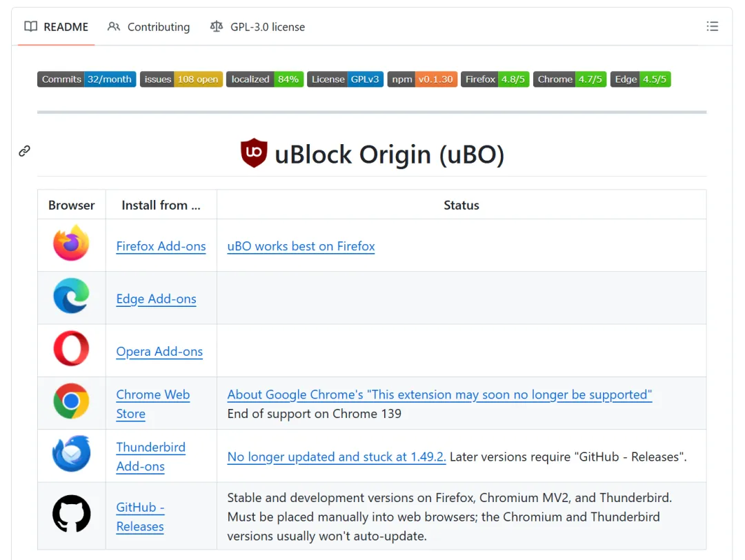Open the GPL-3.0 license tab
Screen dimensions: 745x560
(x=258, y=27)
